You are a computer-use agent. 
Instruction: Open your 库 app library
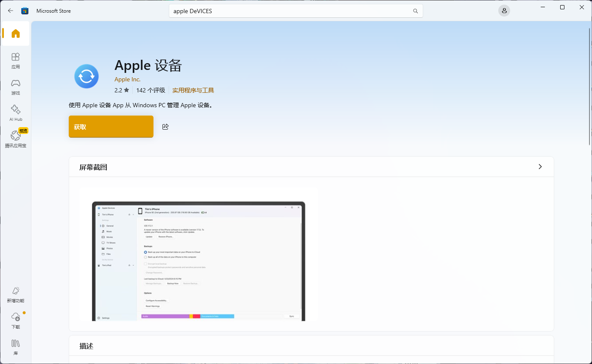click(x=15, y=347)
